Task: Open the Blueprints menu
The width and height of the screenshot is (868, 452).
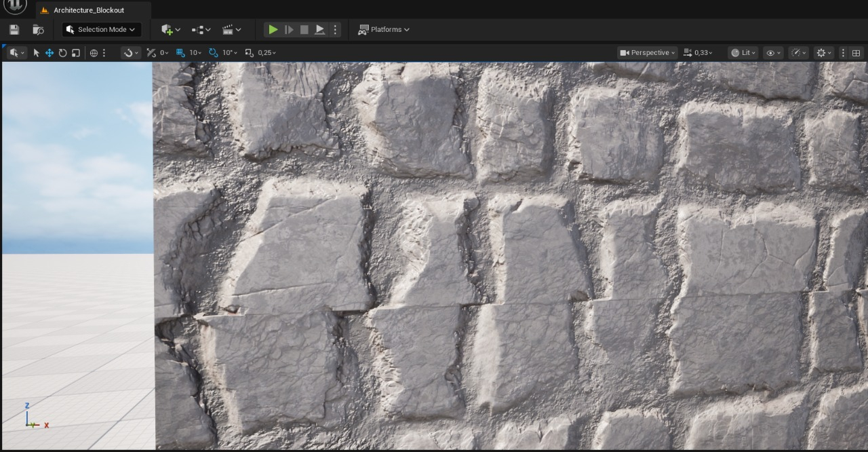Action: coord(201,30)
